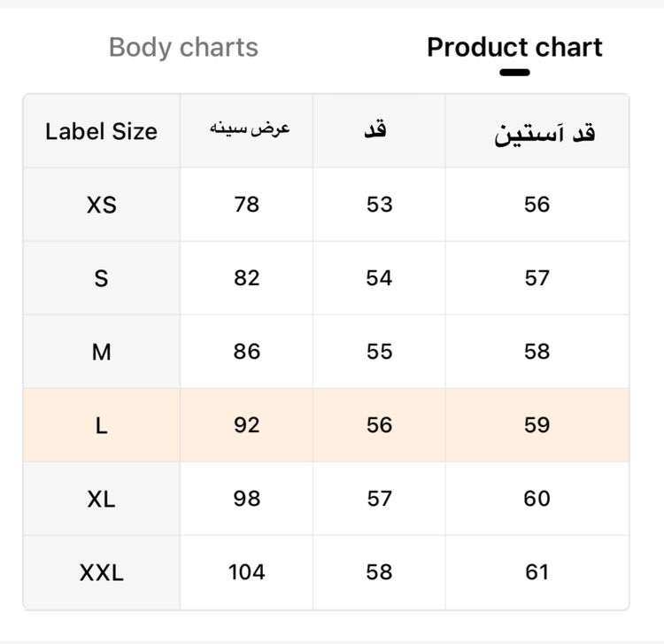The width and height of the screenshot is (664, 644).
Task: Select the highlighted L size label
Action: coord(101,425)
